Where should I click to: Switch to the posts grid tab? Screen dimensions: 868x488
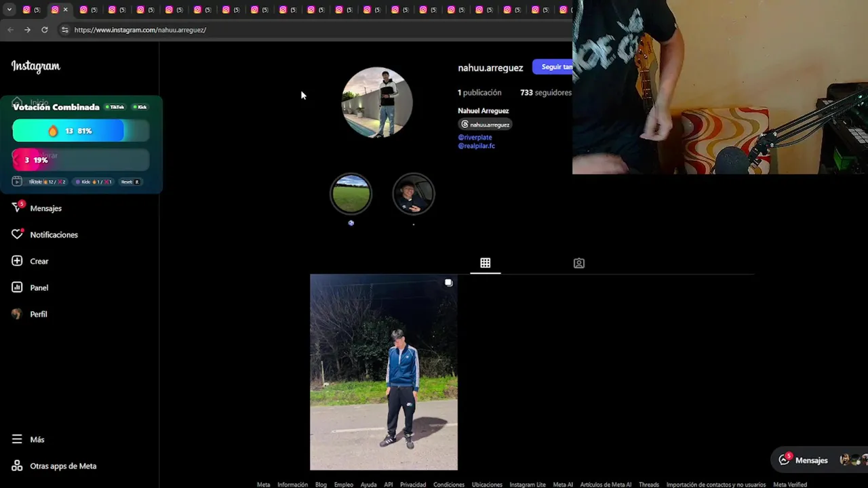click(x=486, y=263)
